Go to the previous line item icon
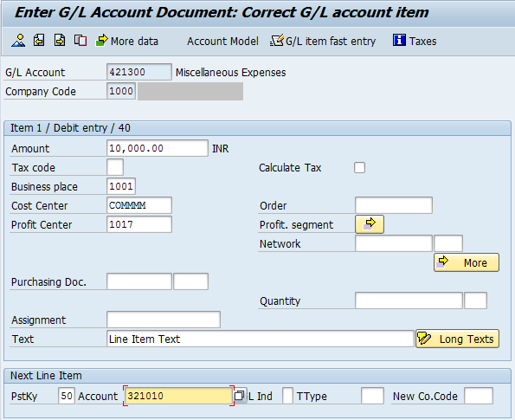This screenshot has width=515, height=420. 39,41
